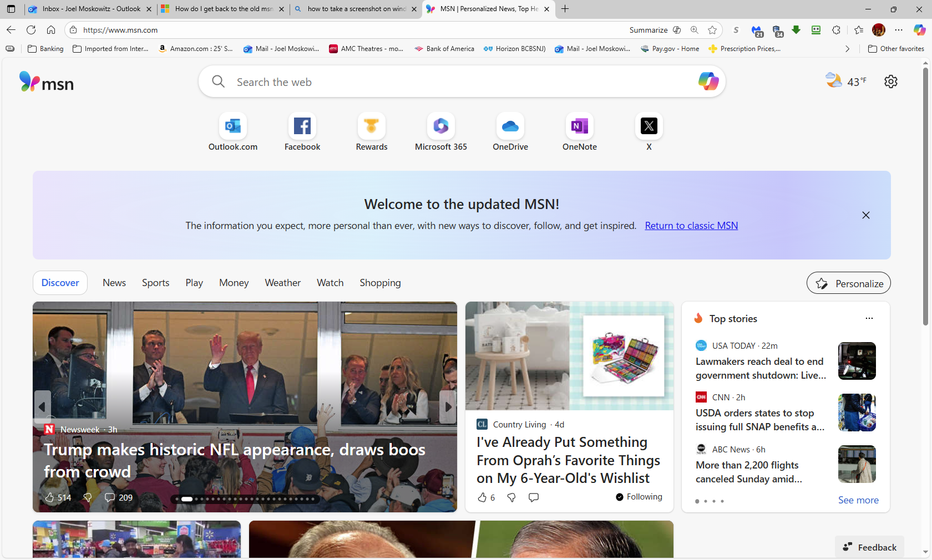Open the OneNote shortcut icon
Screen dimensions: 932x560
[x=580, y=126]
